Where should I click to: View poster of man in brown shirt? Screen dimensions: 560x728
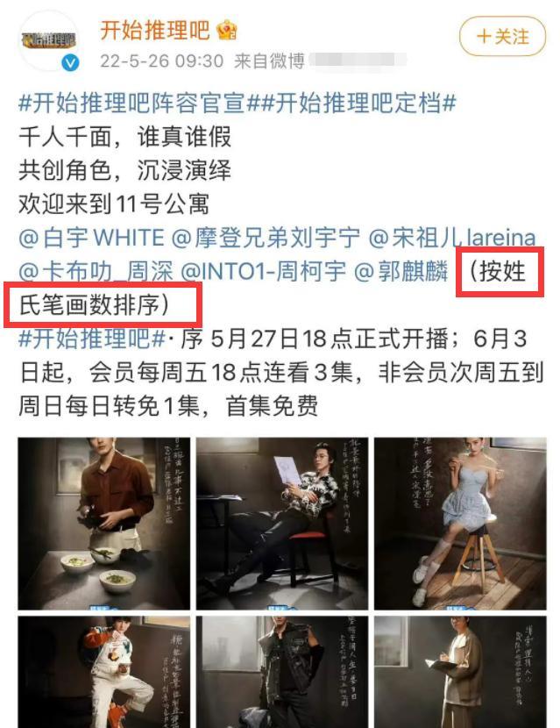(x=104, y=524)
